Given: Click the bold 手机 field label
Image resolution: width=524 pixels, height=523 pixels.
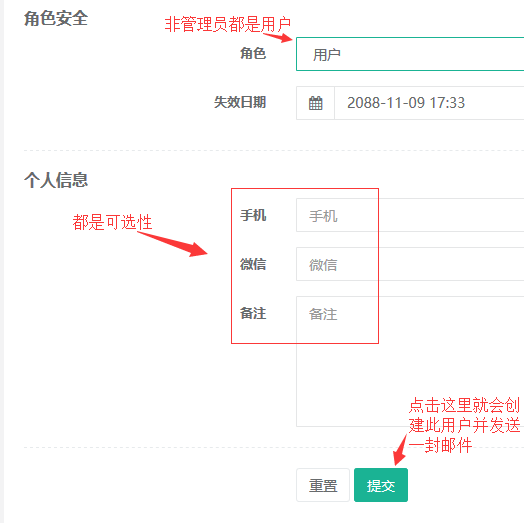Looking at the screenshot, I should [253, 215].
